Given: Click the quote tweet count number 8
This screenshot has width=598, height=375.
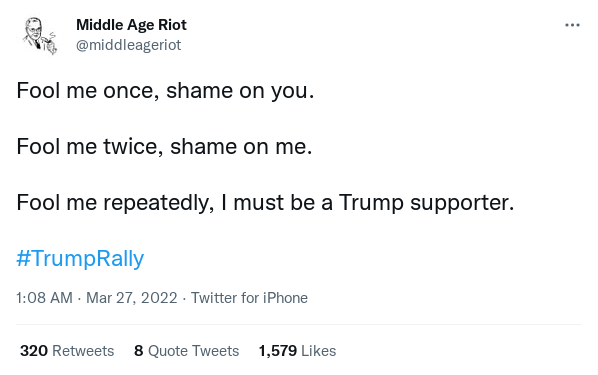Looking at the screenshot, I should click(138, 351).
